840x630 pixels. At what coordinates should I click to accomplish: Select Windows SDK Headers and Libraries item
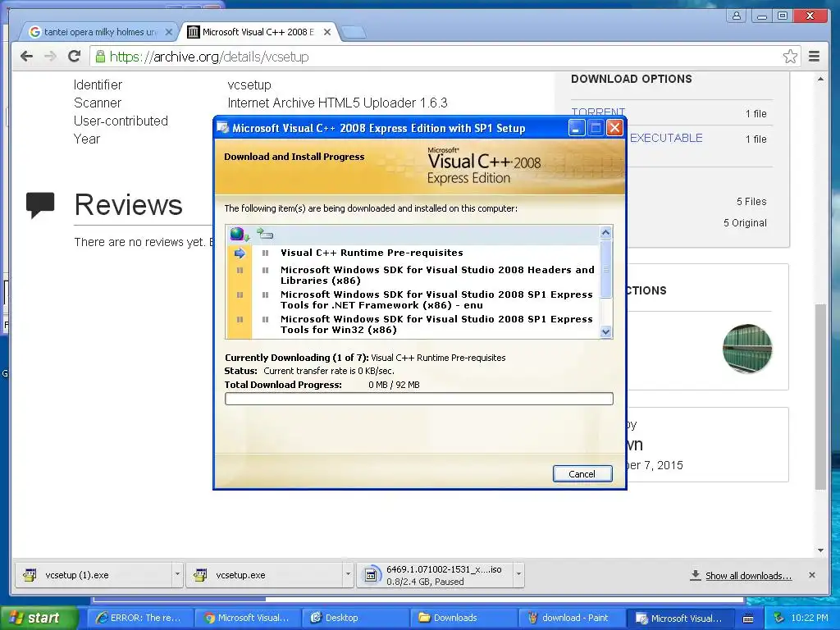pyautogui.click(x=437, y=275)
